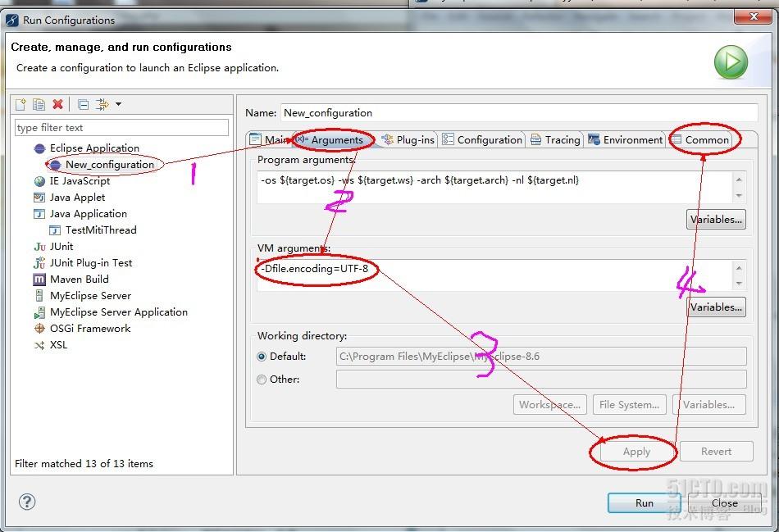Click the Duplicate configuration icon
779x532 pixels.
39,104
